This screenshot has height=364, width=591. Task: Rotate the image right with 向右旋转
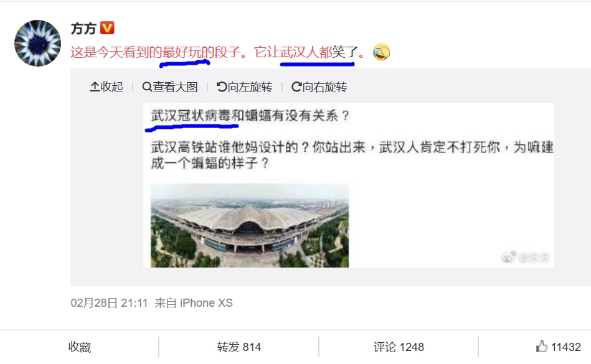319,87
